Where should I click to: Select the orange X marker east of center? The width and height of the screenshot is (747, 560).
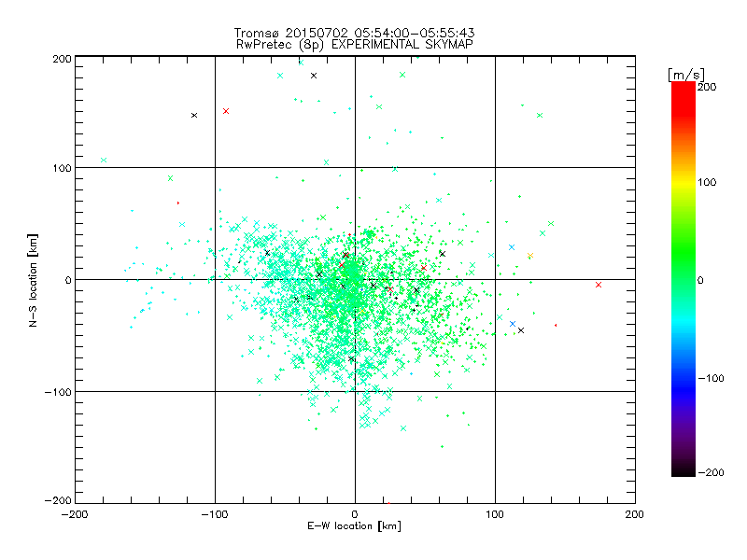pyautogui.click(x=530, y=256)
